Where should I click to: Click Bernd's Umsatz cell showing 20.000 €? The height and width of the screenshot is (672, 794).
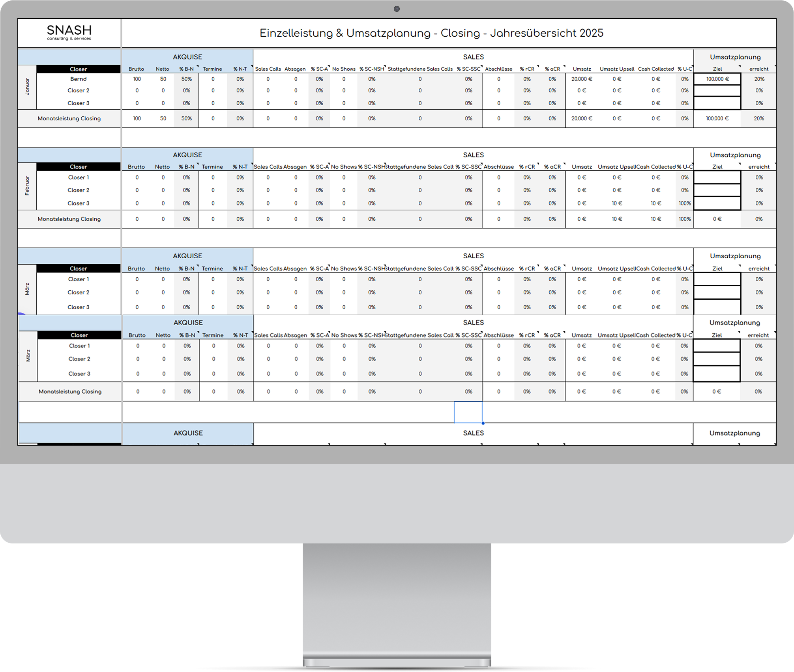581,79
